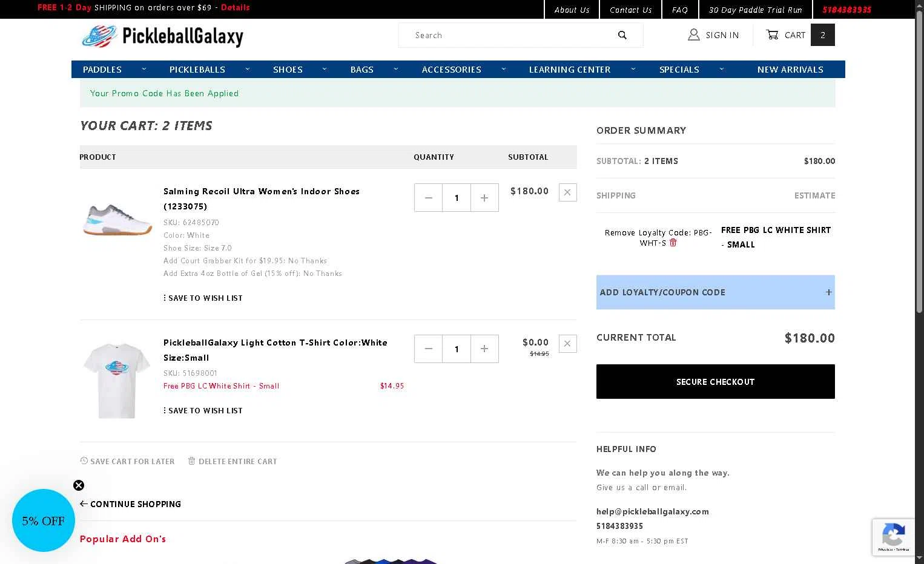
Task: Click the Salming shoes quantity field
Action: point(457,198)
